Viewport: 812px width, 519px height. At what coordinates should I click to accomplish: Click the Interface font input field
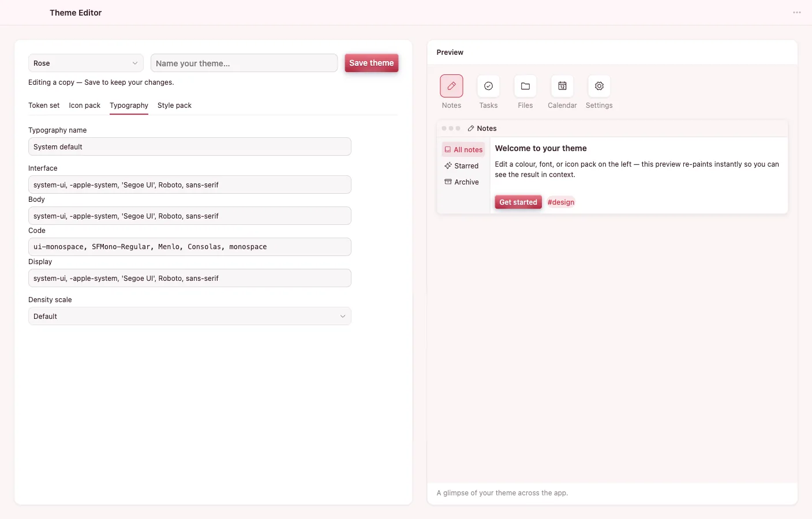190,185
